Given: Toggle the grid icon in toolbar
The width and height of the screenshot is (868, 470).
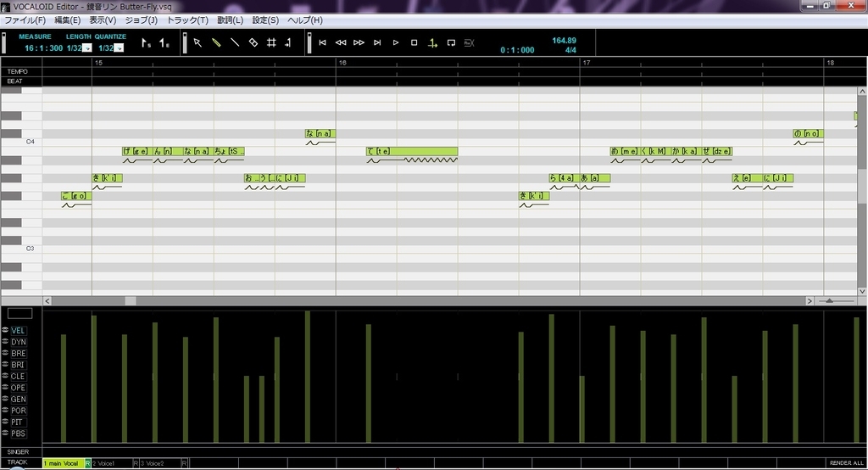Looking at the screenshot, I should [x=271, y=42].
